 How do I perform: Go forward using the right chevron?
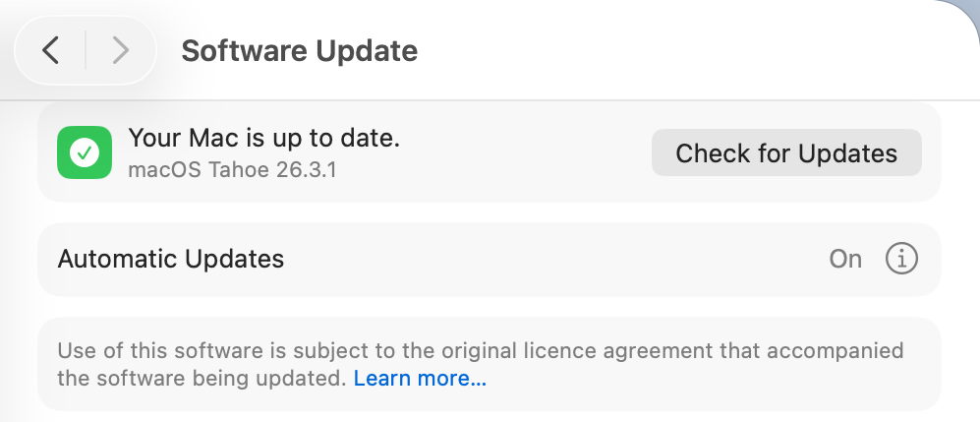tap(120, 50)
